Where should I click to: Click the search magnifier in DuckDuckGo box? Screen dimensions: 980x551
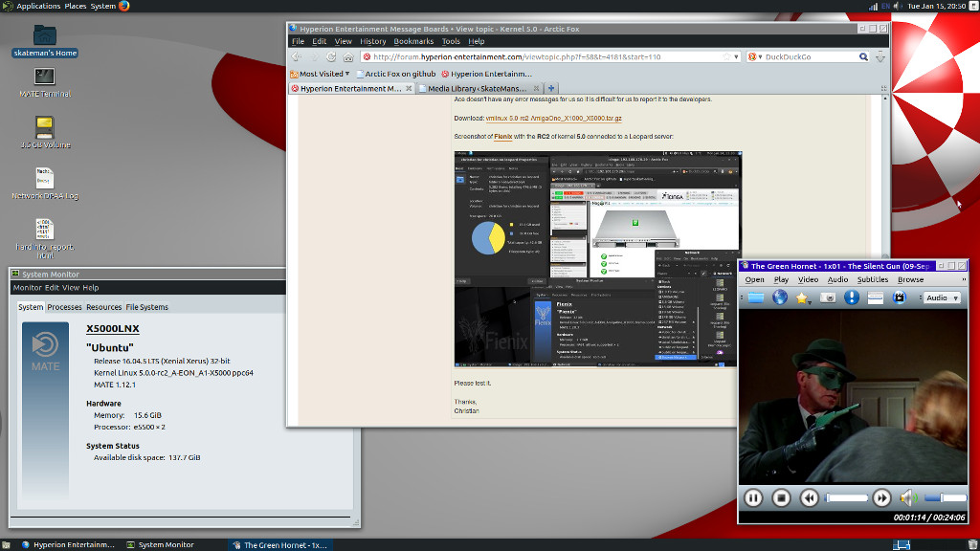coord(863,56)
